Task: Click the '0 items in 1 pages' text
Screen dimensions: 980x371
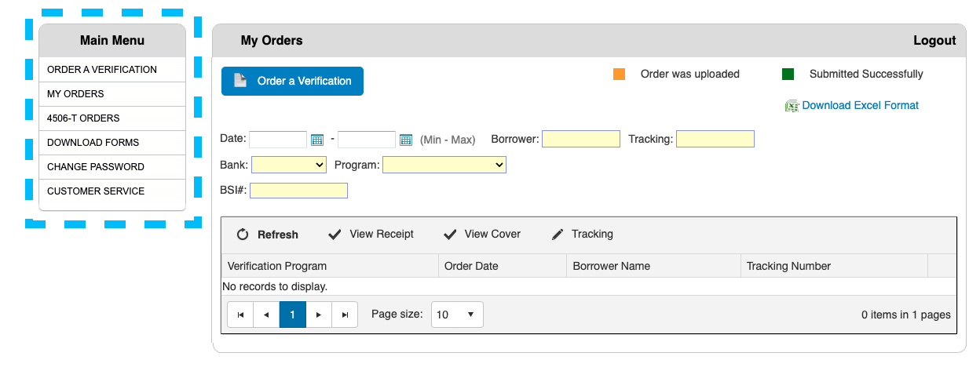Action: pos(906,315)
